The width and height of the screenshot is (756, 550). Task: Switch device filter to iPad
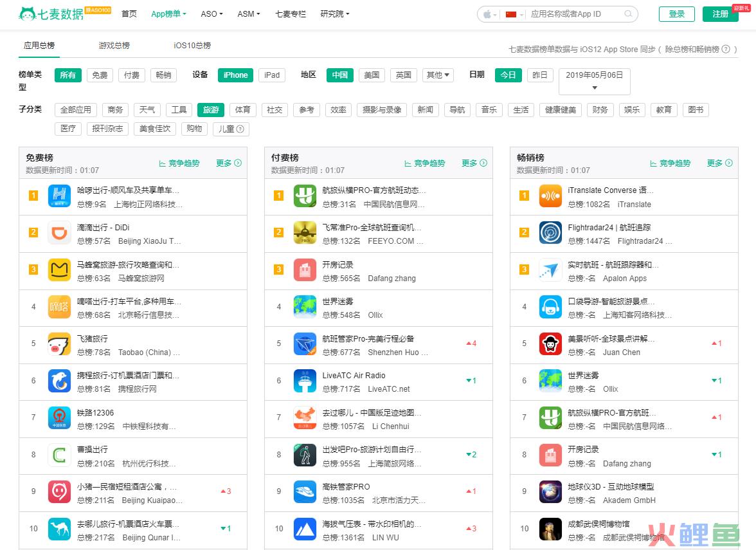coord(272,75)
